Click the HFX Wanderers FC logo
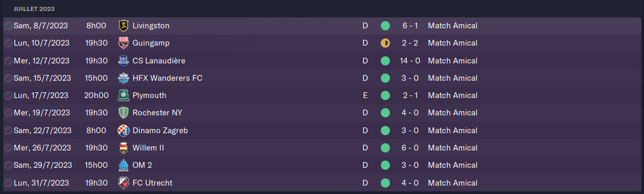Image resolution: width=644 pixels, height=194 pixels. coord(124,78)
